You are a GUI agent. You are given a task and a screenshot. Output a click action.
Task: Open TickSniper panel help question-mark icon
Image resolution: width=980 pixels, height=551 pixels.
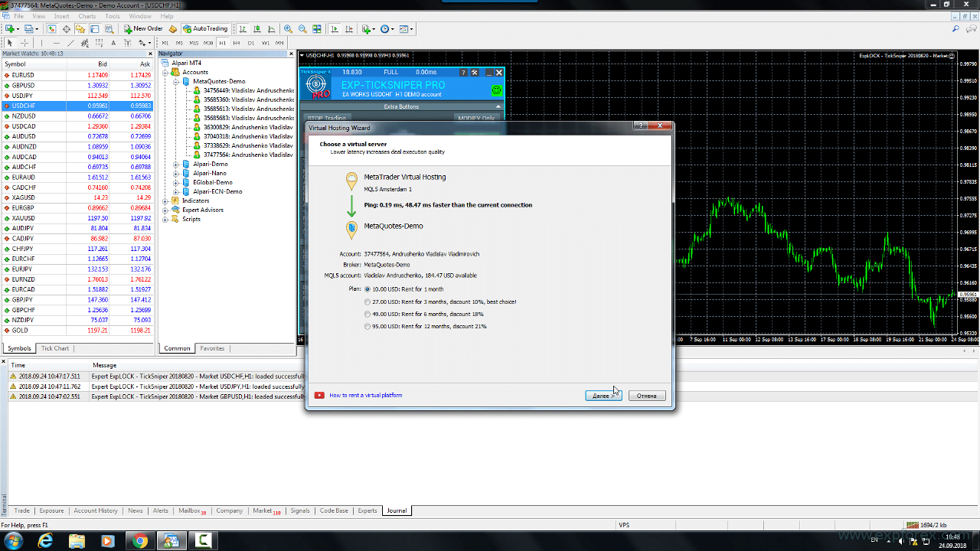462,72
